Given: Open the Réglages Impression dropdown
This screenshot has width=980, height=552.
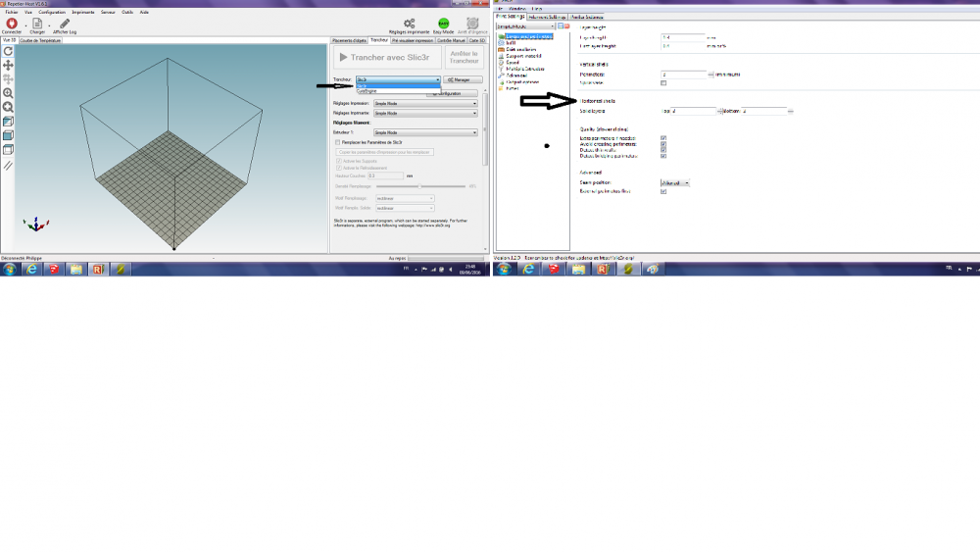Looking at the screenshot, I should point(425,103).
